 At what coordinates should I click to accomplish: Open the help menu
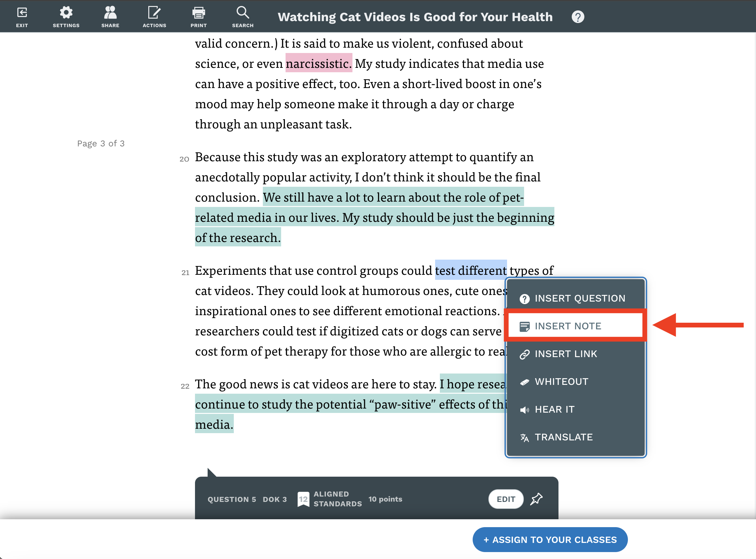click(x=578, y=16)
